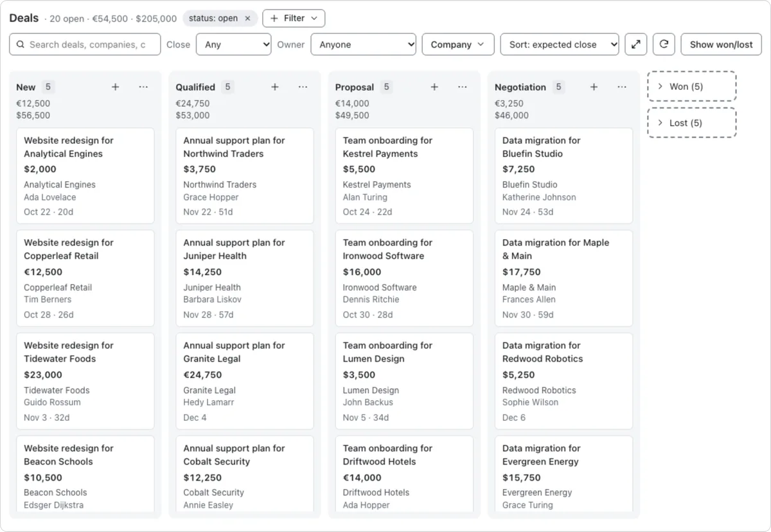Click owner name Hedy Lamarr
Image resolution: width=771 pixels, height=532 pixels.
pos(209,402)
